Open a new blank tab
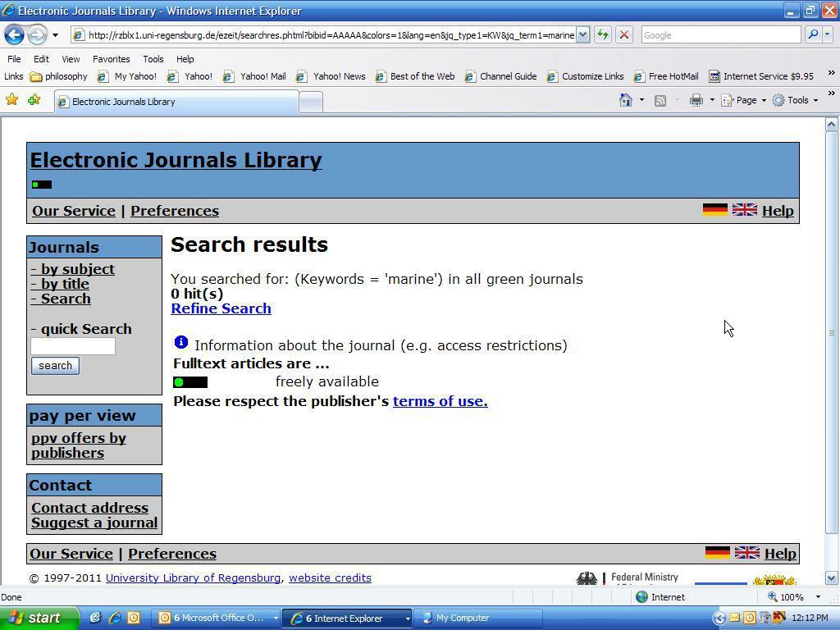Screen dimensions: 840x630 click(x=311, y=102)
